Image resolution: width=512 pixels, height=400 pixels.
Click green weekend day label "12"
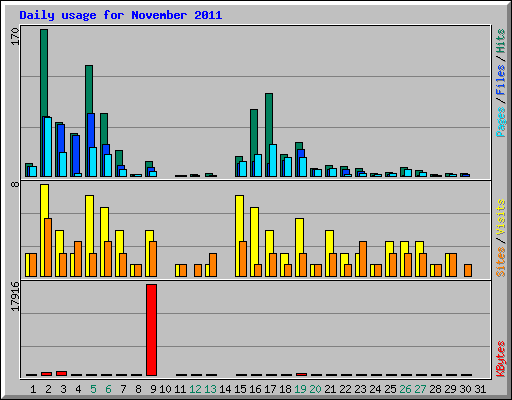[x=195, y=389]
